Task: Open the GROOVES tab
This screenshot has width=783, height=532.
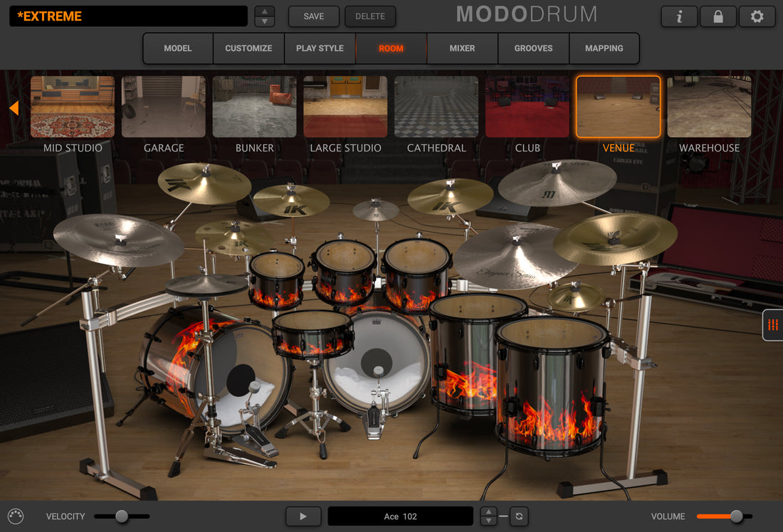Action: (533, 48)
